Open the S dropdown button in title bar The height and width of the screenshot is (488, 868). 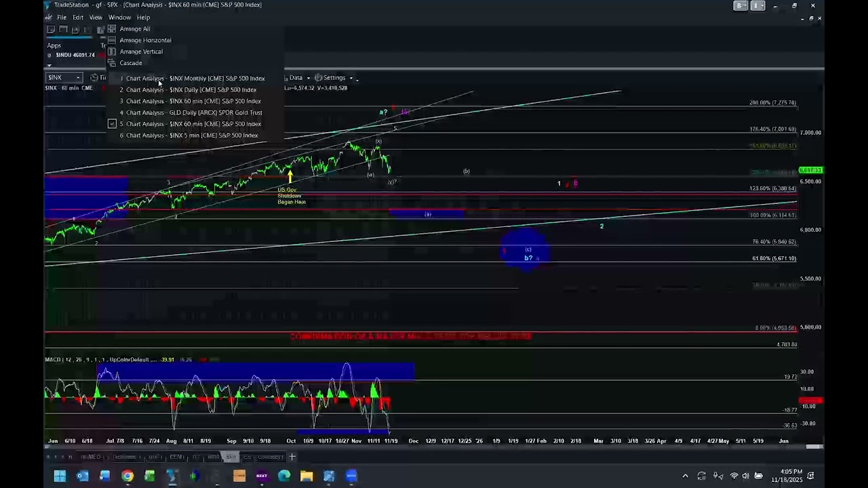(741, 5)
